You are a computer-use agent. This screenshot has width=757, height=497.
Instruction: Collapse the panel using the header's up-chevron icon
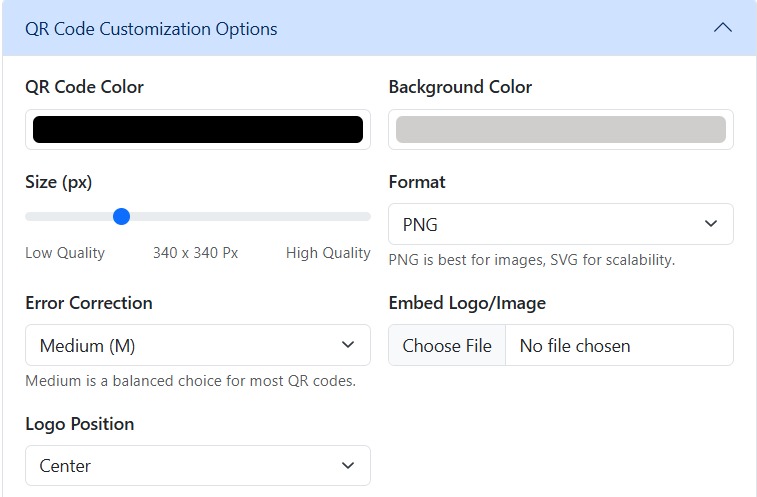[x=723, y=28]
